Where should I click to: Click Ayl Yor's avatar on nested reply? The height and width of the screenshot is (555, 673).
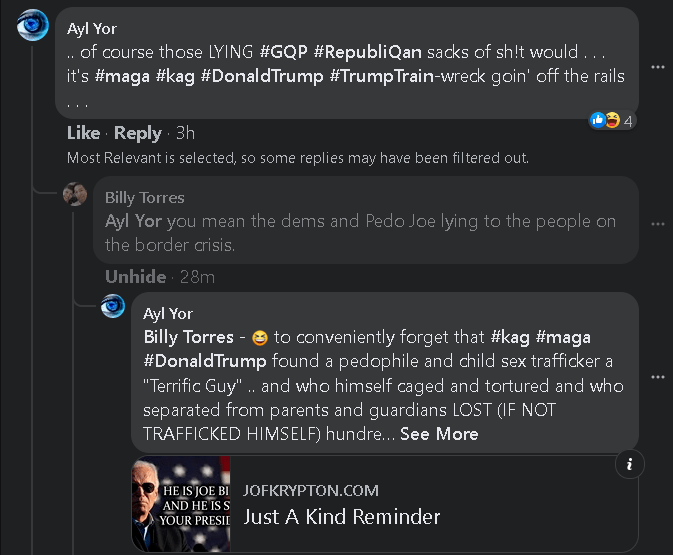point(113,306)
